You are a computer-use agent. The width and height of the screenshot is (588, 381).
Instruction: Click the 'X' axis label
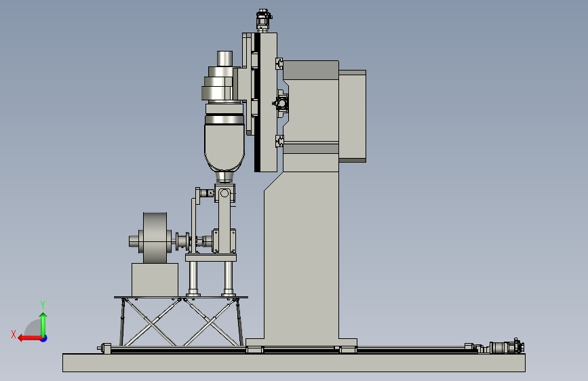tap(14, 334)
